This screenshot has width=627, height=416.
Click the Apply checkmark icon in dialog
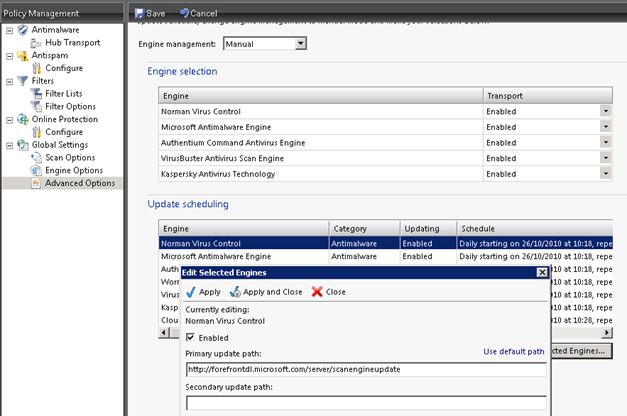pyautogui.click(x=192, y=292)
